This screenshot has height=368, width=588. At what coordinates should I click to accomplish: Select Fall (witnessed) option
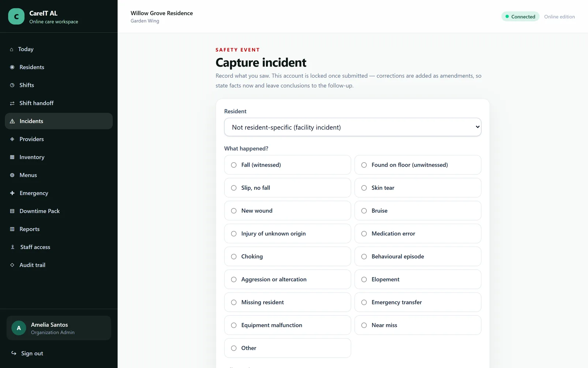[287, 165]
